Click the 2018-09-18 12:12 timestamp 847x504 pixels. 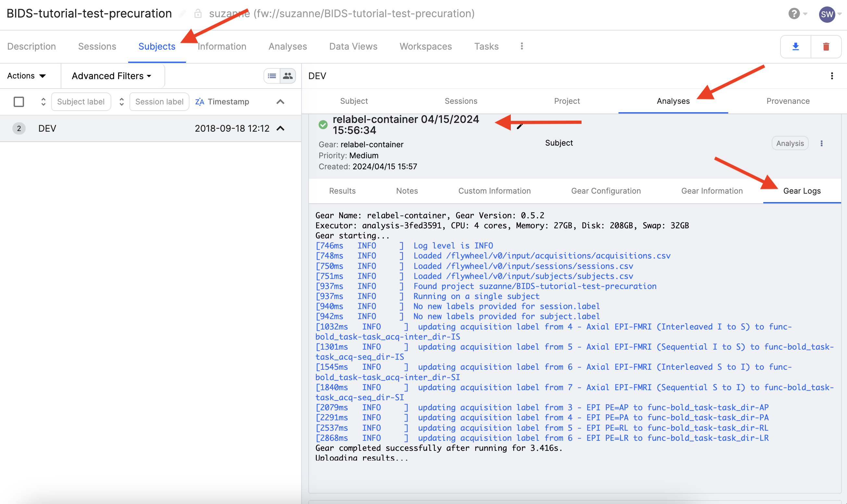(232, 128)
